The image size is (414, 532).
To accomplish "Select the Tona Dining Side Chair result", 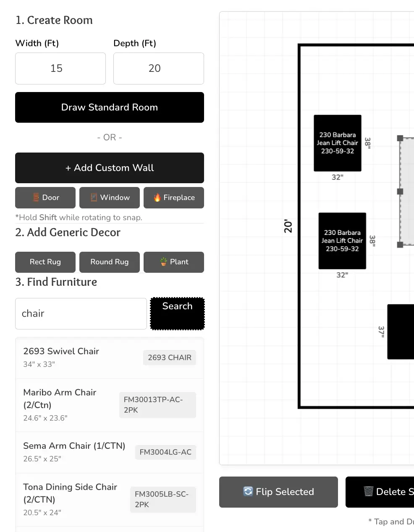I will 110,500.
